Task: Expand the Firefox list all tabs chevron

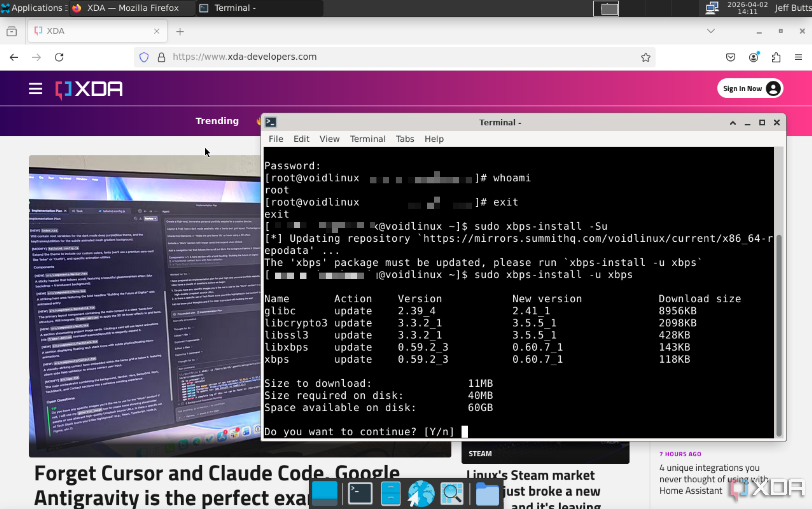Action: [711, 31]
